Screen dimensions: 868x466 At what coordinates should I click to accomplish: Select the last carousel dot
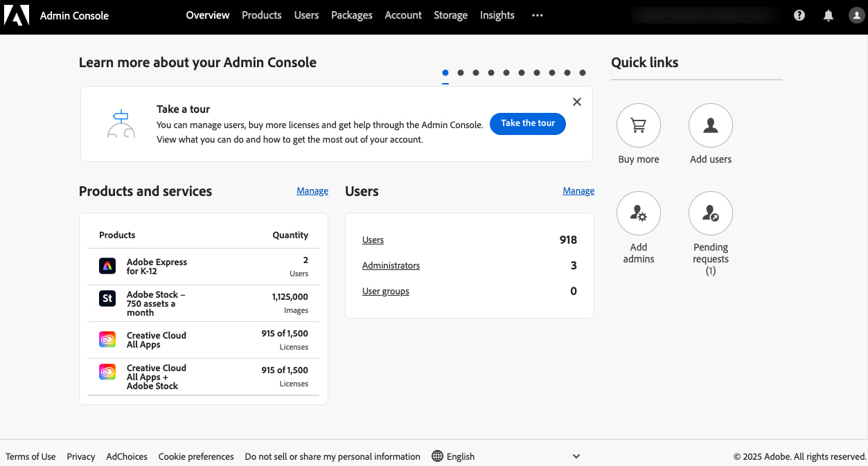pos(583,73)
